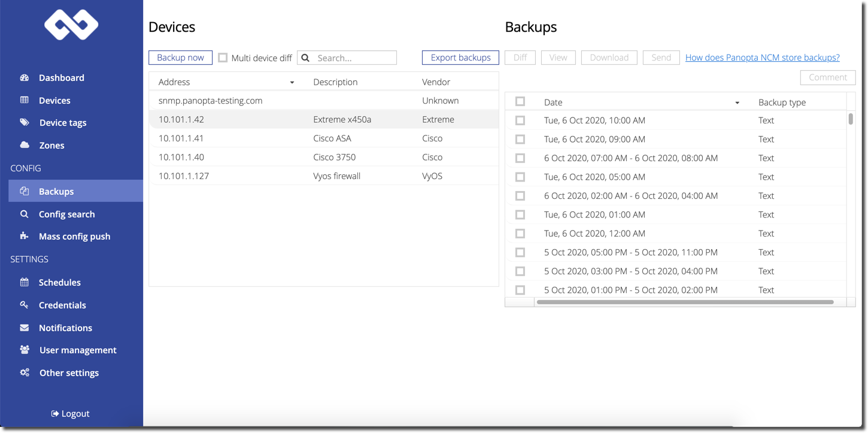
Task: Click the Other settings gears icon
Action: [x=25, y=373]
